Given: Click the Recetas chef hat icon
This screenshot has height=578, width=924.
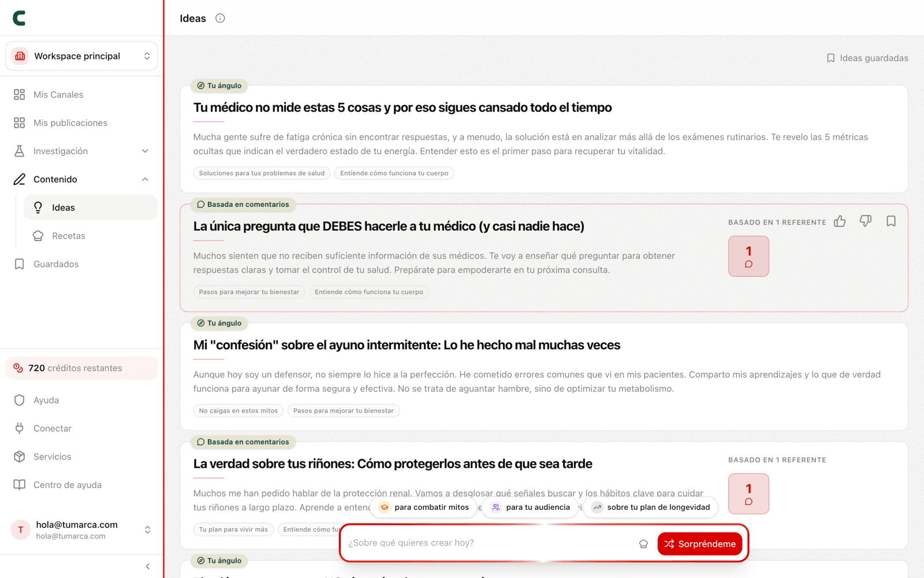Looking at the screenshot, I should pyautogui.click(x=38, y=236).
